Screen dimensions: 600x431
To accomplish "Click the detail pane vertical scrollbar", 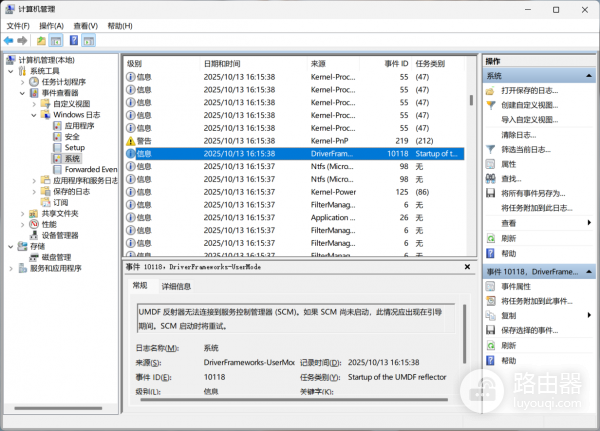I will 465,334.
